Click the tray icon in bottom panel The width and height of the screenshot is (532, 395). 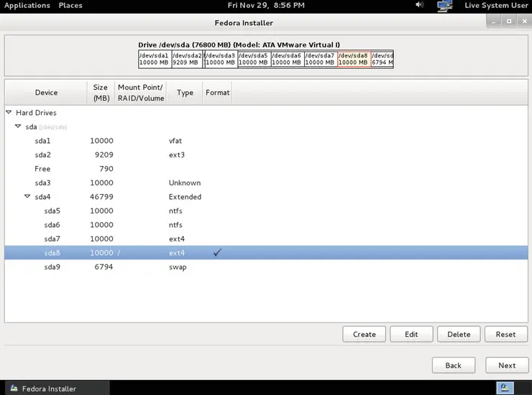click(x=508, y=389)
